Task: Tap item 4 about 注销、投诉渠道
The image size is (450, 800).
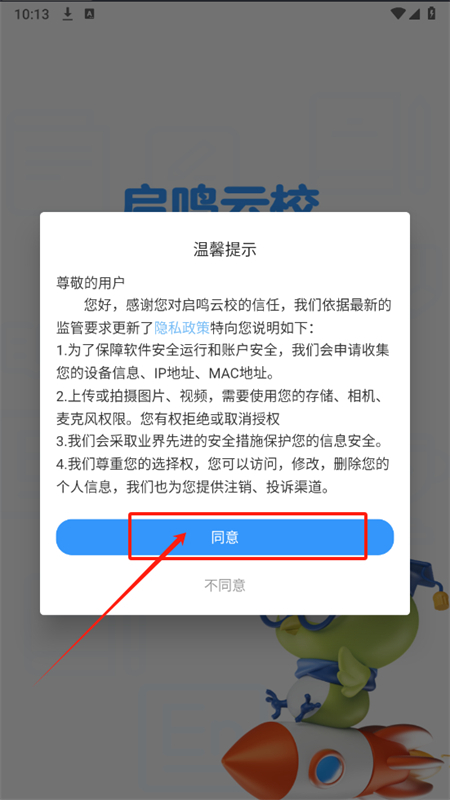Action: [222, 476]
